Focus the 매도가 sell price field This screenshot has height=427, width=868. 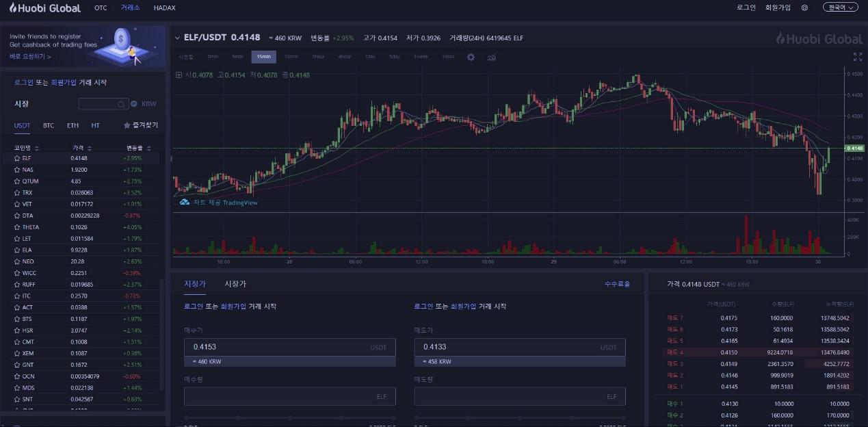pyautogui.click(x=520, y=347)
